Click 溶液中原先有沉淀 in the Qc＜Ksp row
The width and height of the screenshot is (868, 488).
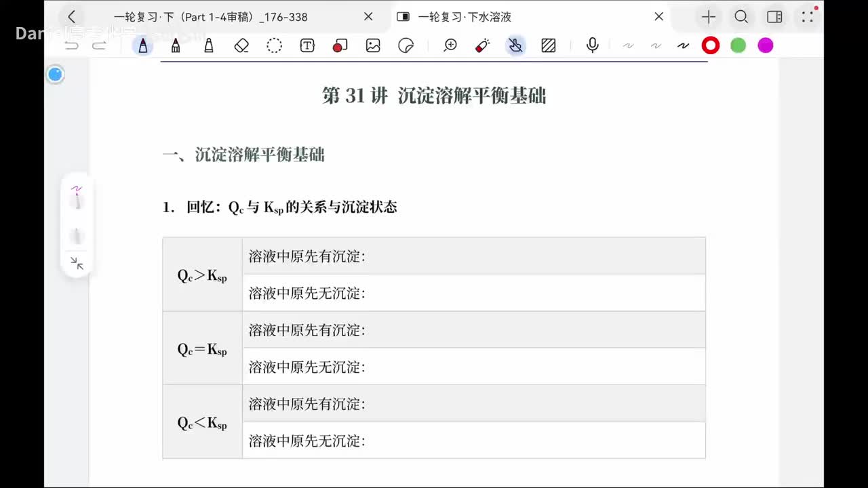[307, 404]
